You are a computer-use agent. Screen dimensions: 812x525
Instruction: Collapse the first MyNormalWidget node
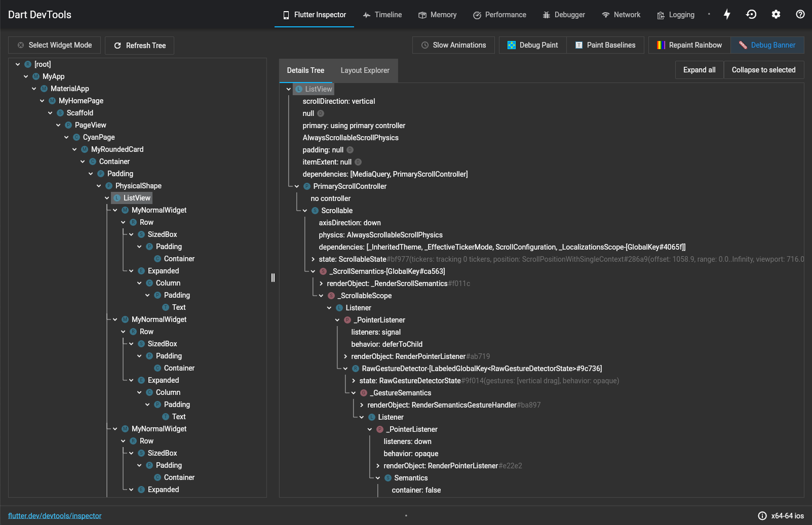[x=115, y=210]
